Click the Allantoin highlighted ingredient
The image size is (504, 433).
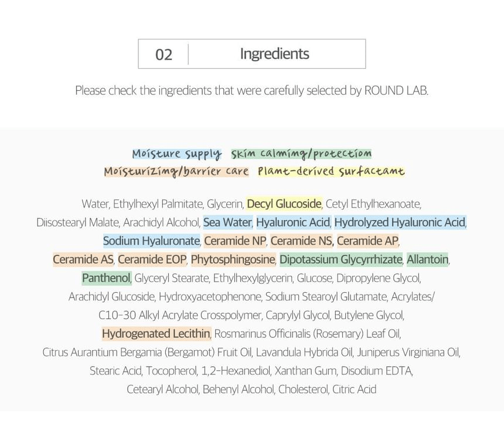pyautogui.click(x=427, y=259)
